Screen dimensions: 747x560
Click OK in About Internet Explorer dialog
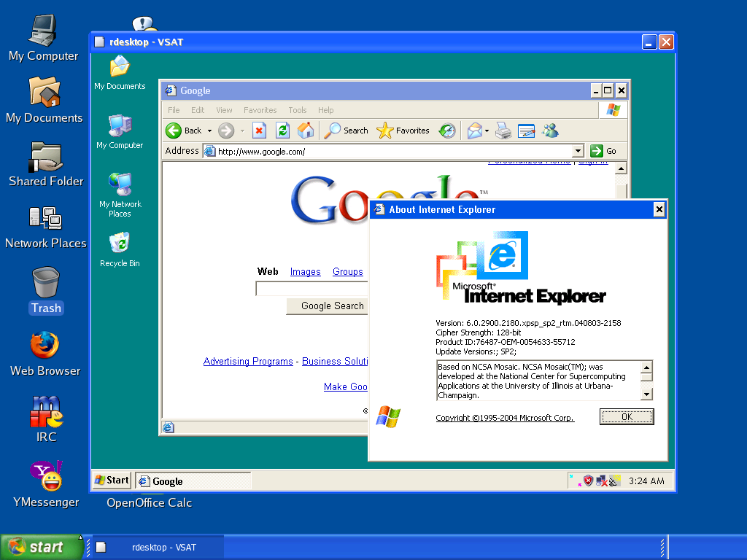click(x=627, y=416)
